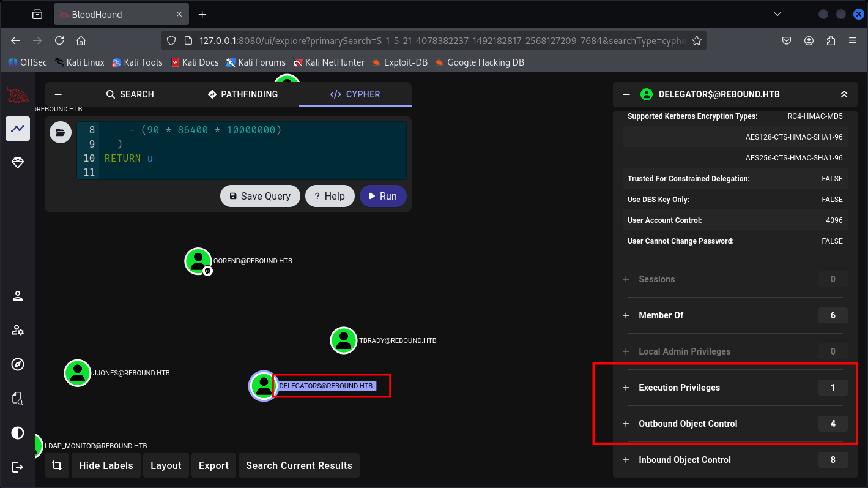Toggle dark mode contrast icon
This screenshot has height=488, width=868.
[x=18, y=433]
